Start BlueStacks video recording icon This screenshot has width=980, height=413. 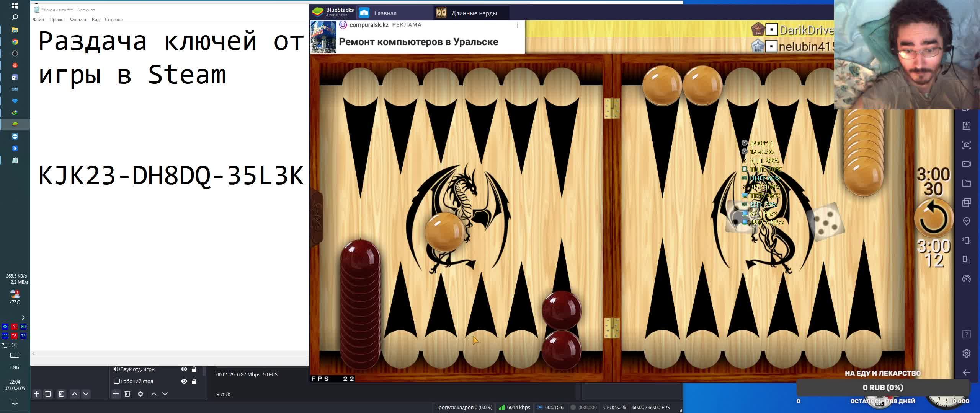tap(966, 164)
